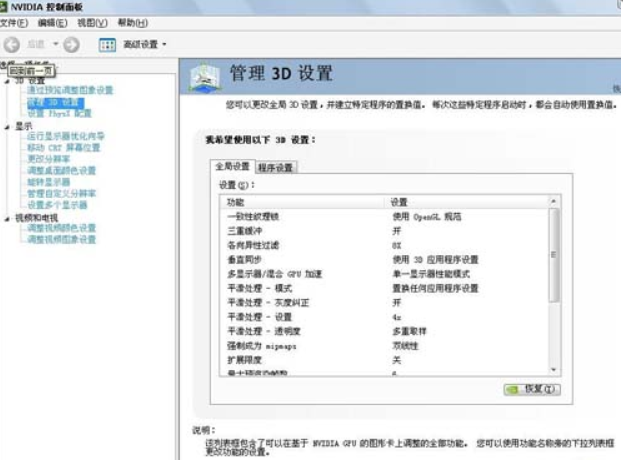623x466 pixels.
Task: Open 调整视频图象设置 link
Action: coord(62,240)
